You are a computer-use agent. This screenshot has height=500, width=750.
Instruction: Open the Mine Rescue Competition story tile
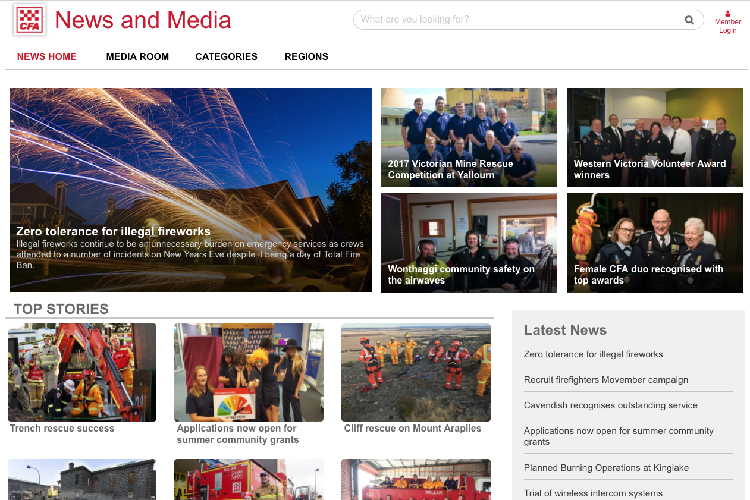[469, 137]
